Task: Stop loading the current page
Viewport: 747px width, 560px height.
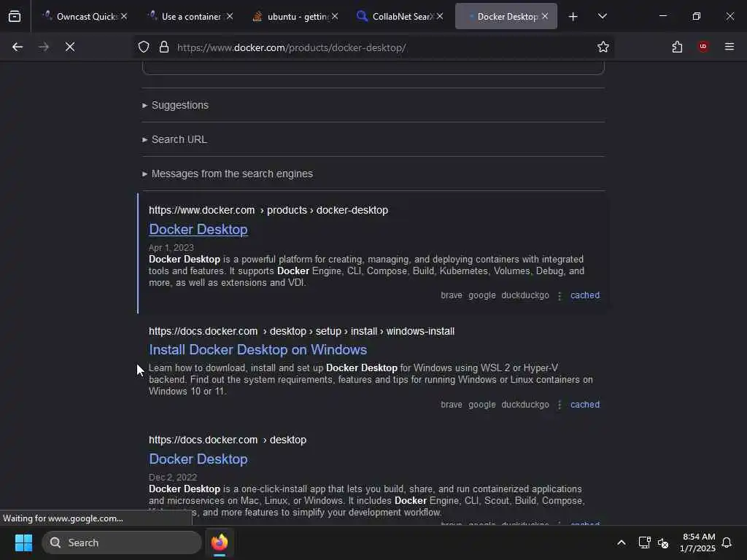Action: (x=70, y=47)
